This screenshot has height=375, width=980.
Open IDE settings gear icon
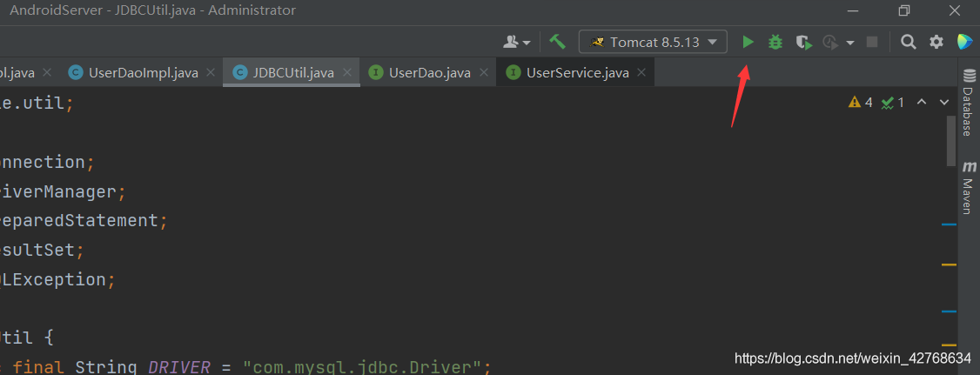(936, 42)
